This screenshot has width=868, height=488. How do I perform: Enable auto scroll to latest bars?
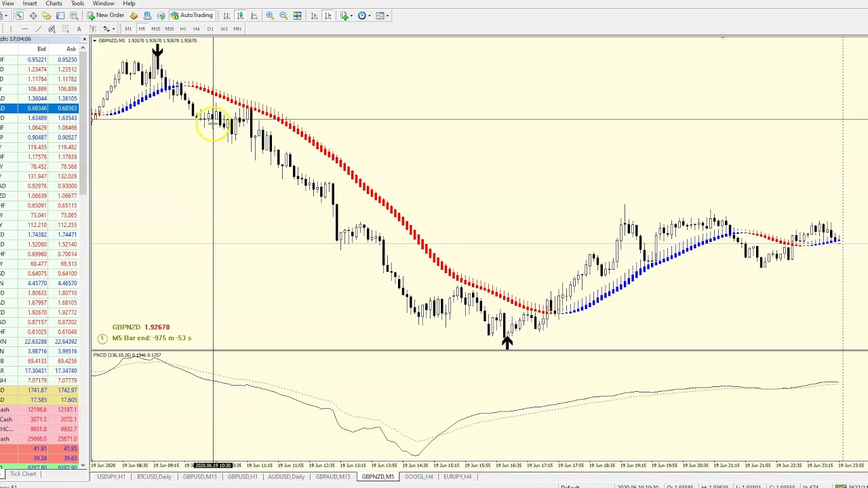[313, 16]
